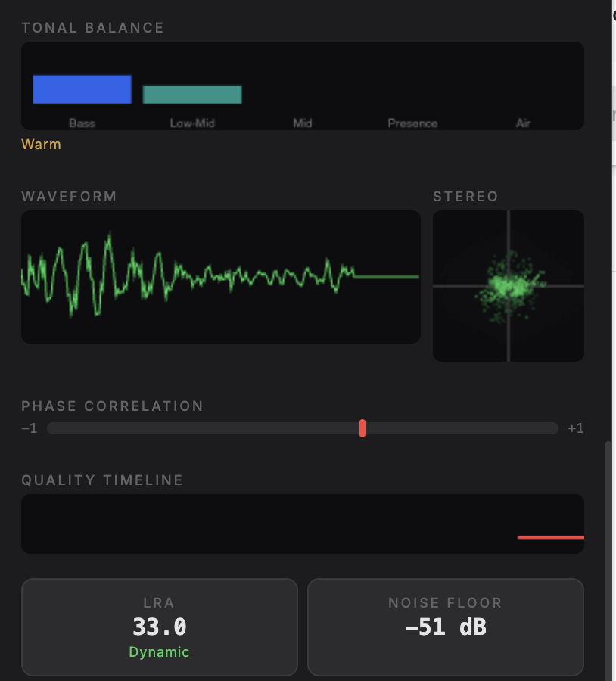Select the Low-Mid bar in Tonal Balance
616x681 pixels.
[x=191, y=94]
